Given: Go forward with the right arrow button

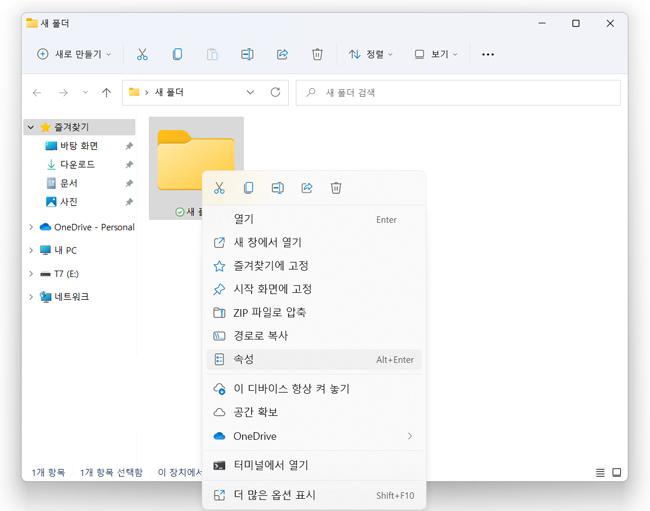Looking at the screenshot, I should tap(63, 92).
